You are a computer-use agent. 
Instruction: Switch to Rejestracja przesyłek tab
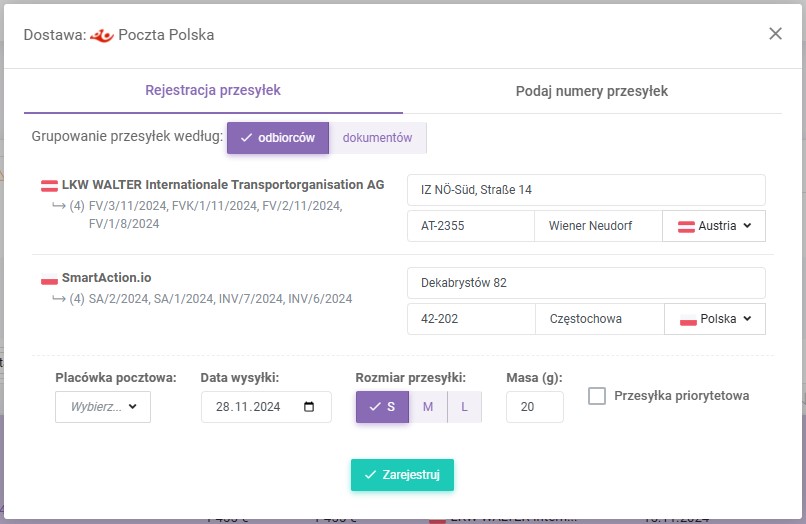tap(213, 91)
